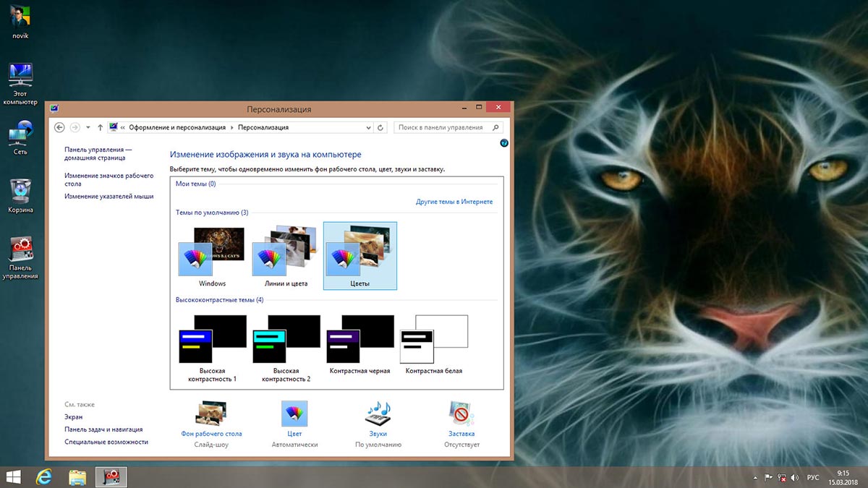
Task: Go up one level with up arrow
Action: (x=100, y=127)
